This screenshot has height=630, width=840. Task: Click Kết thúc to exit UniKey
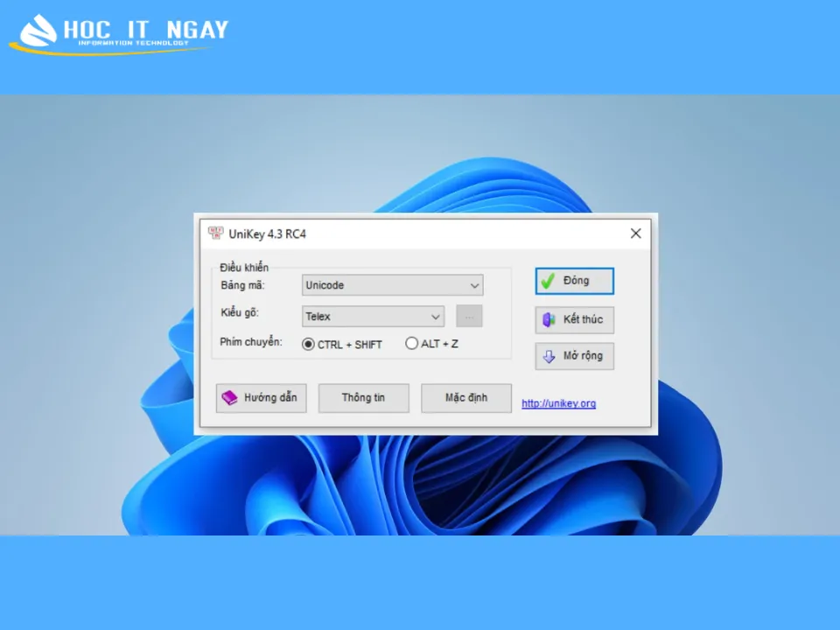tap(574, 320)
